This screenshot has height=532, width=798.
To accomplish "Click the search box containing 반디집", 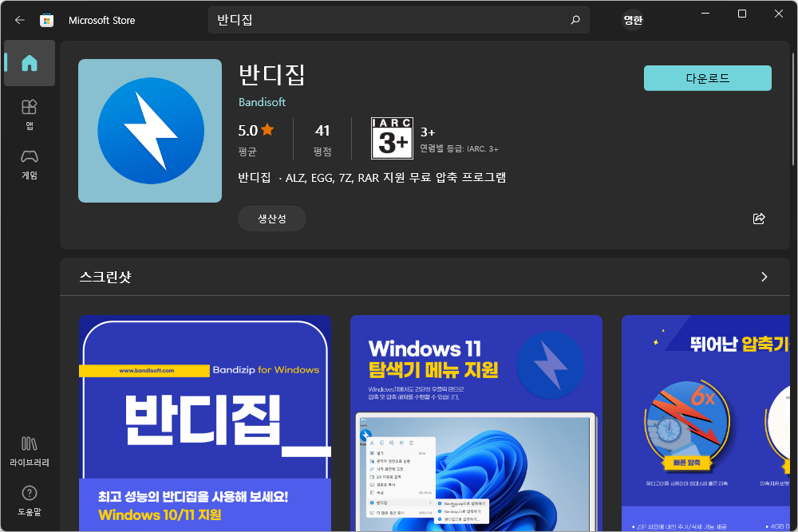I will 399,20.
